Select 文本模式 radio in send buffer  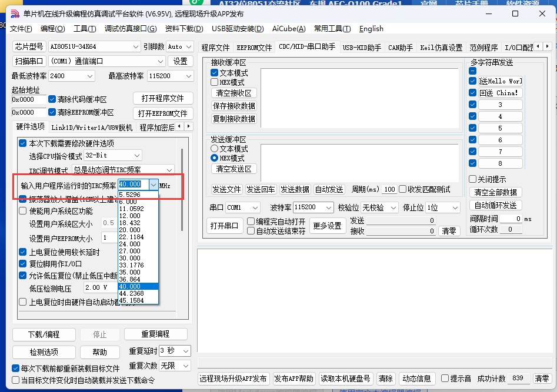tap(214, 149)
